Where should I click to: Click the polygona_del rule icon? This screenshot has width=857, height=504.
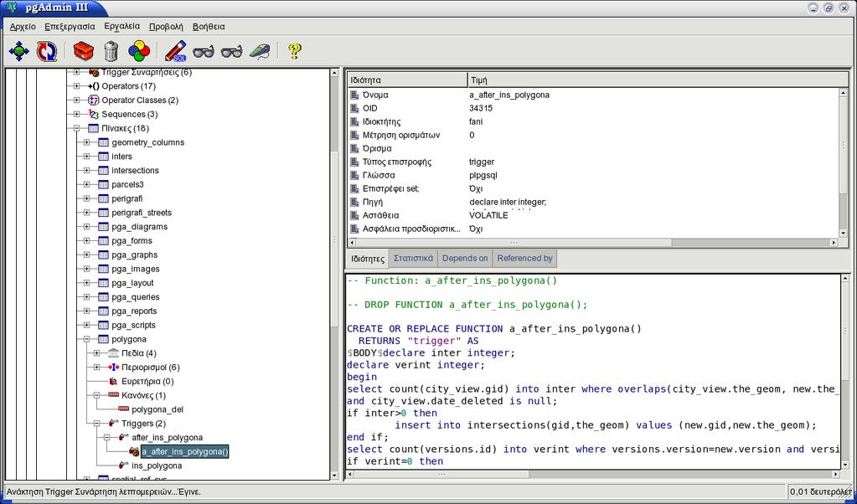pos(123,409)
